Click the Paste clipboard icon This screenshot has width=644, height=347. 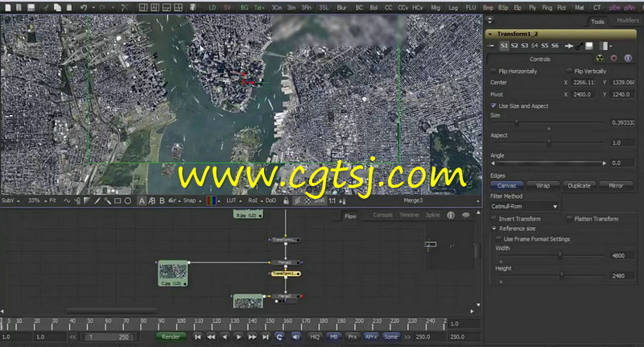tap(69, 7)
